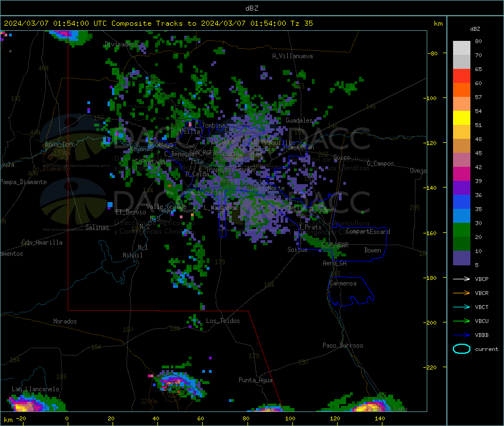Select the pink 42–45 dBZ legend swatch

pos(461,160)
